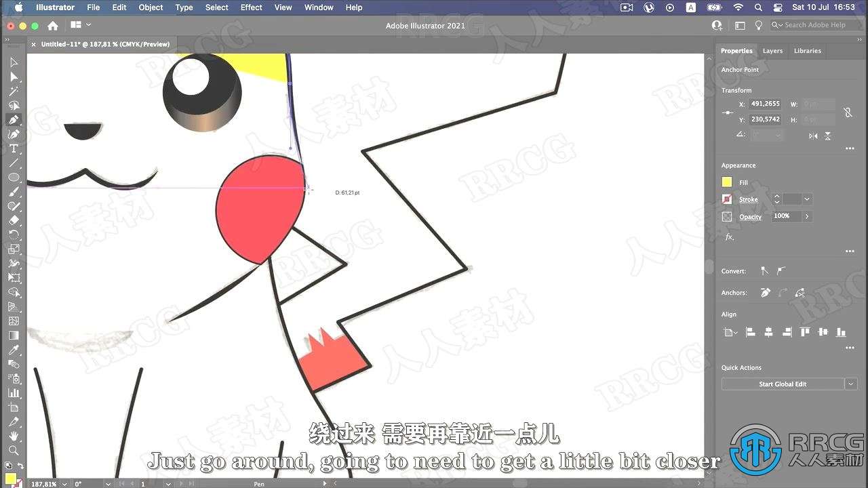Select the Eyedropper tool

click(x=14, y=350)
